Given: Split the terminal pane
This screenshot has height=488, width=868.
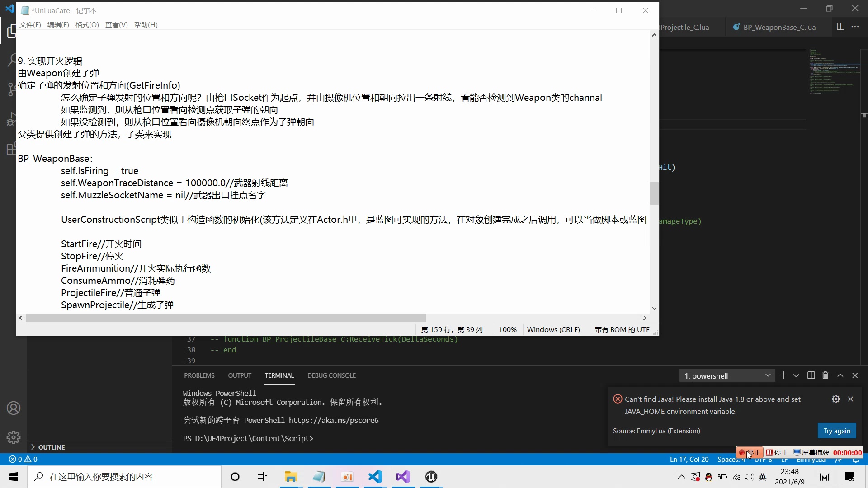Looking at the screenshot, I should coord(811,375).
